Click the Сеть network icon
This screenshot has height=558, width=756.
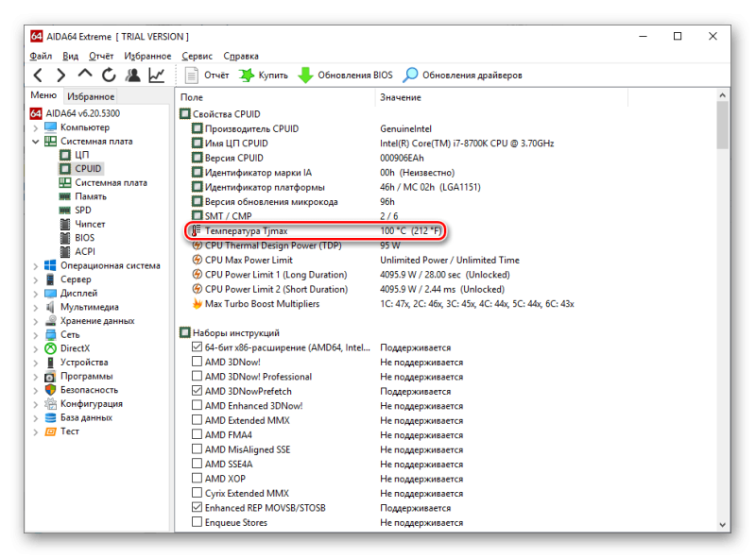click(x=50, y=334)
